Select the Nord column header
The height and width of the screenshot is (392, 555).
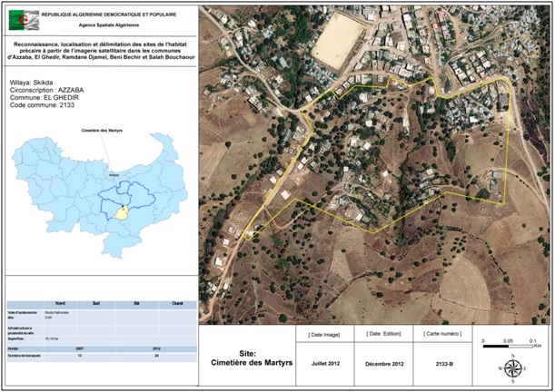61,303
